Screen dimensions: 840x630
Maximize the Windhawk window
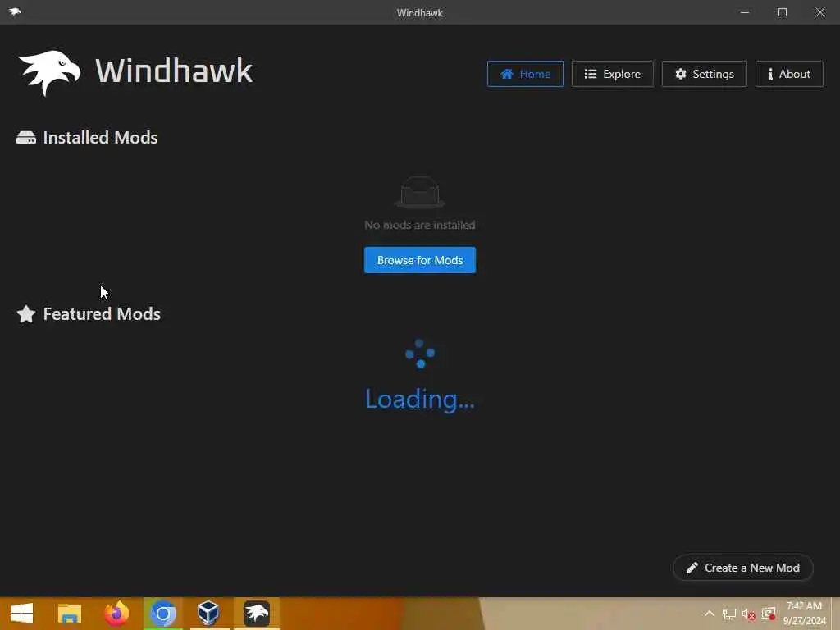[x=783, y=12]
